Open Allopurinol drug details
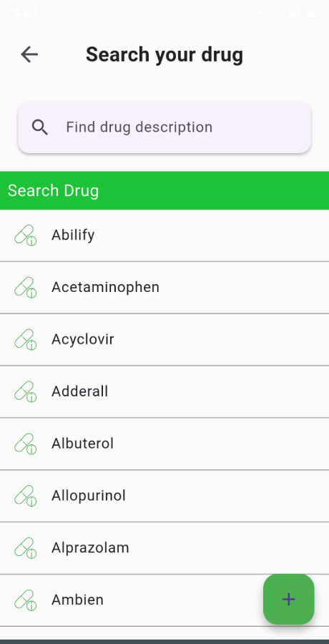The height and width of the screenshot is (644, 329). pyautogui.click(x=164, y=496)
